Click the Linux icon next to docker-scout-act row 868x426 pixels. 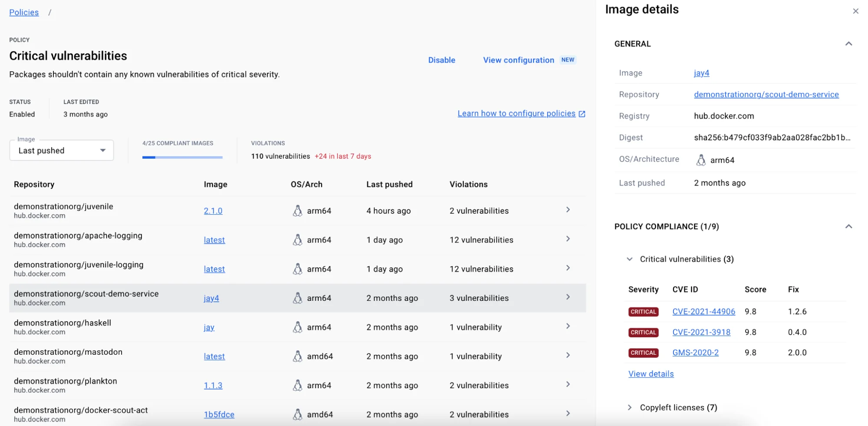click(x=298, y=414)
